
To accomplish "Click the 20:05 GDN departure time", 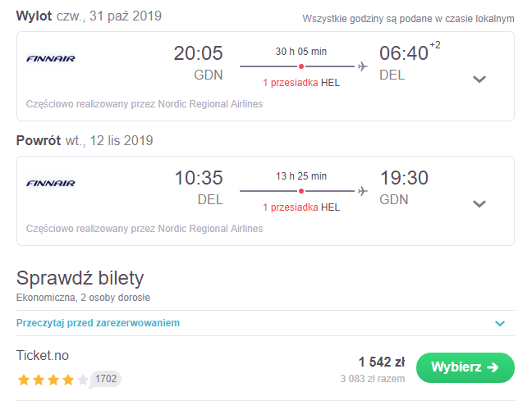I will coord(198,63).
